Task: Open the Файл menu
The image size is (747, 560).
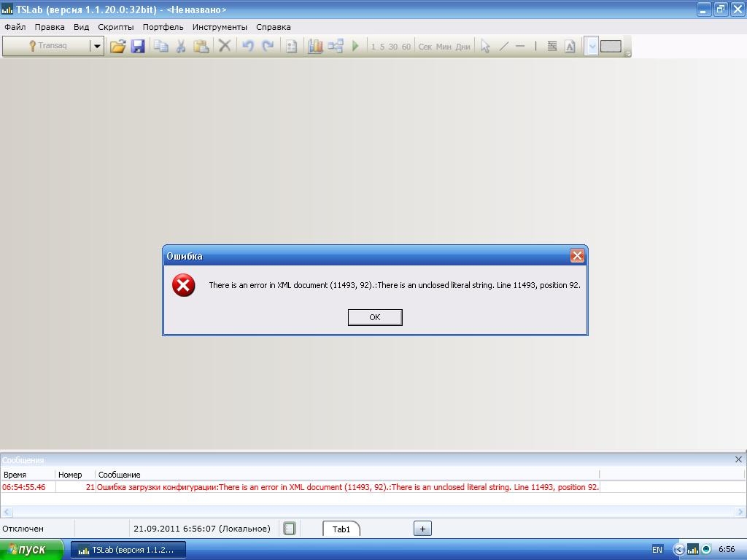Action: coord(15,27)
